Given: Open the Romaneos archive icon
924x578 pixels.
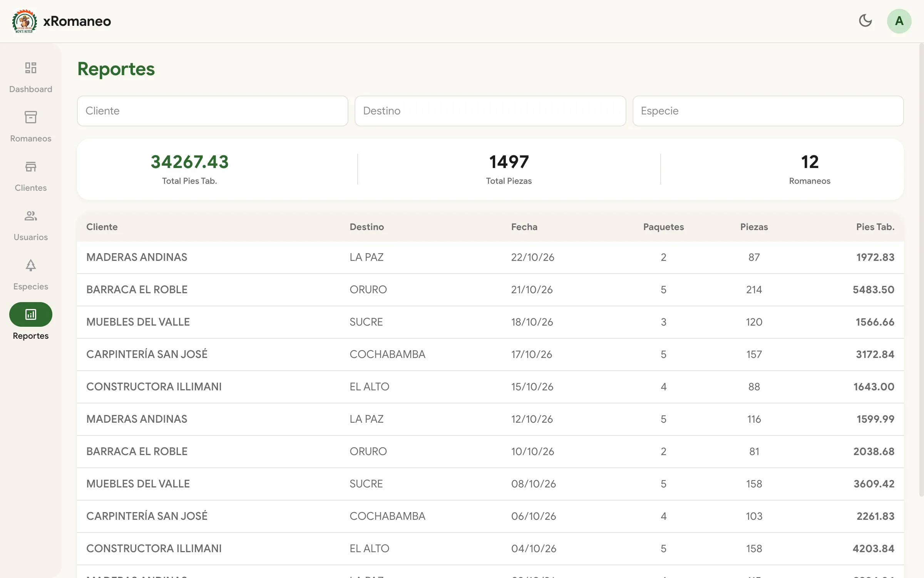Looking at the screenshot, I should (x=31, y=117).
